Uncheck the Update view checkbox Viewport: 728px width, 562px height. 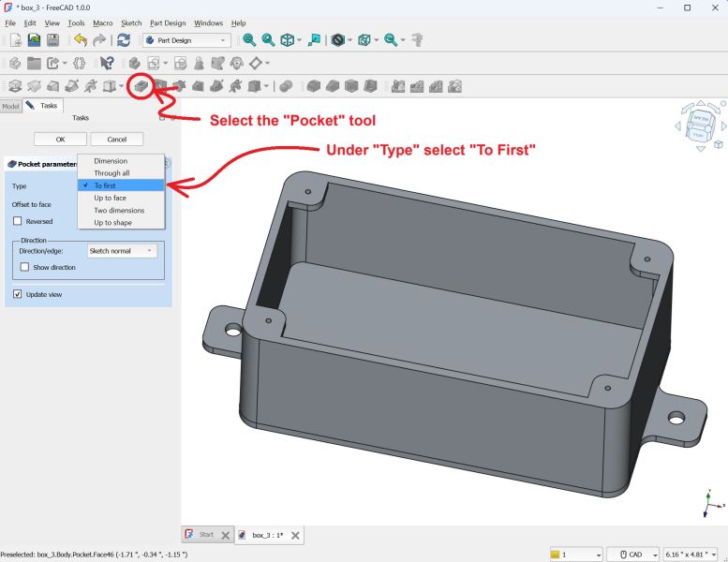18,294
